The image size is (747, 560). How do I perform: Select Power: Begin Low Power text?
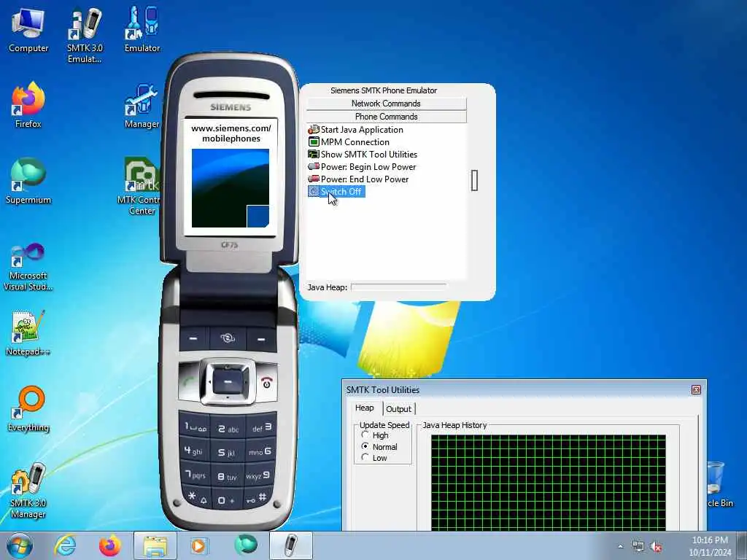pyautogui.click(x=368, y=167)
